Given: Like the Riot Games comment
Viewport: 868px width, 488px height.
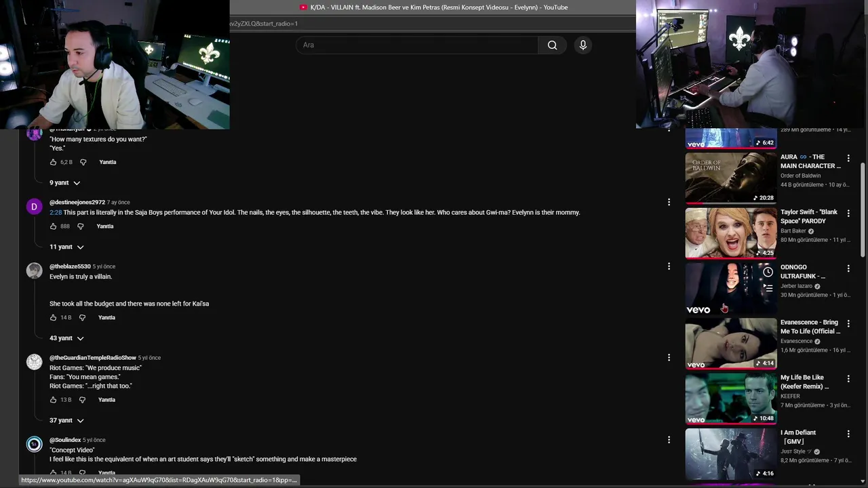Looking at the screenshot, I should click(53, 400).
